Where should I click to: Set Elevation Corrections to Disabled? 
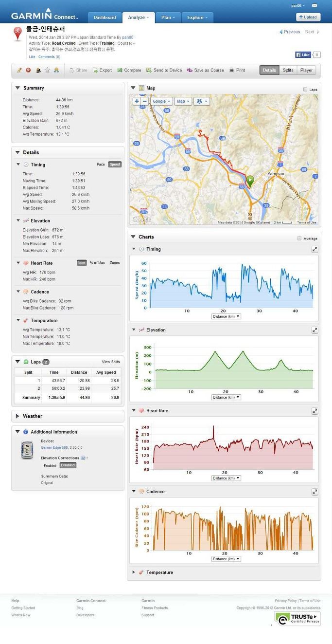[68, 465]
